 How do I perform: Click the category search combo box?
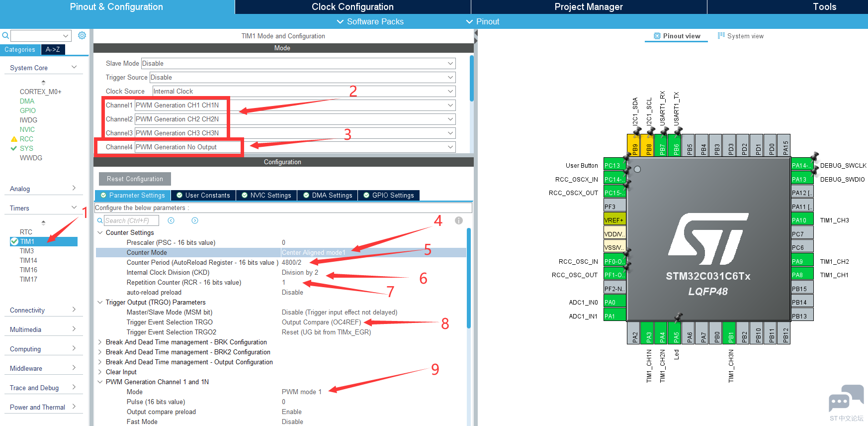(41, 35)
